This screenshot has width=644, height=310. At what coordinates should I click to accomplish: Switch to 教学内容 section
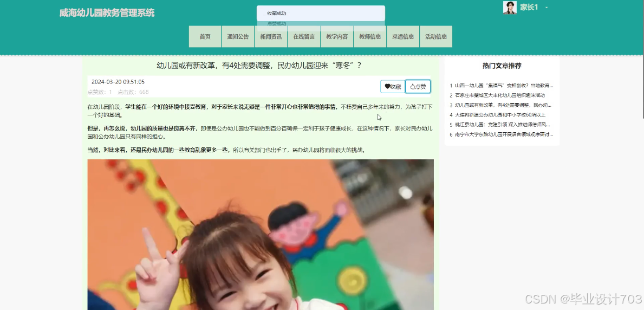(337, 37)
